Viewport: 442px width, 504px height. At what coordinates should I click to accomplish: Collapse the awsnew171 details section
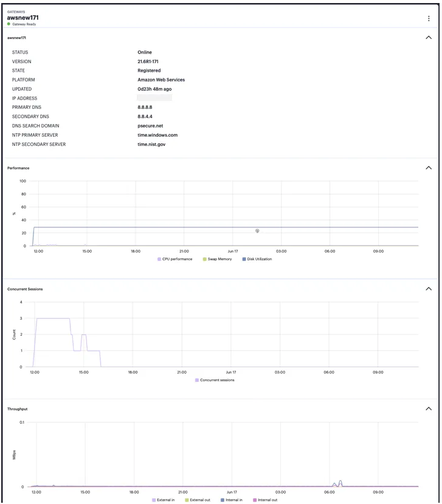(x=429, y=38)
